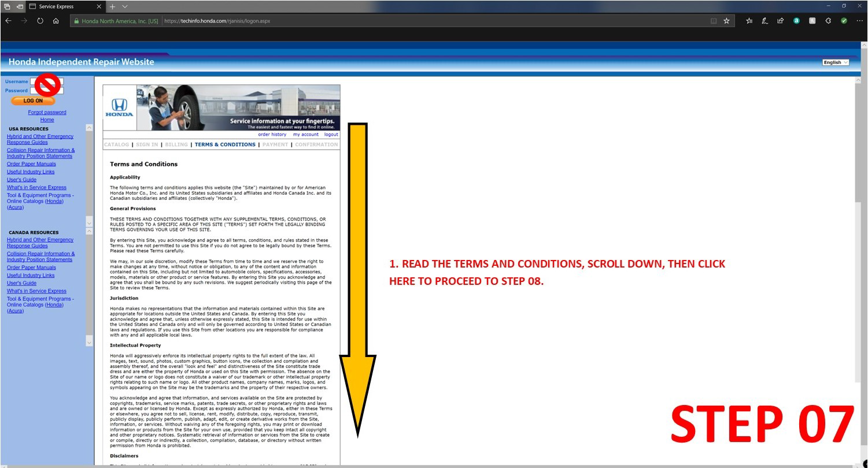Click the Honda logo in banner

(119, 107)
